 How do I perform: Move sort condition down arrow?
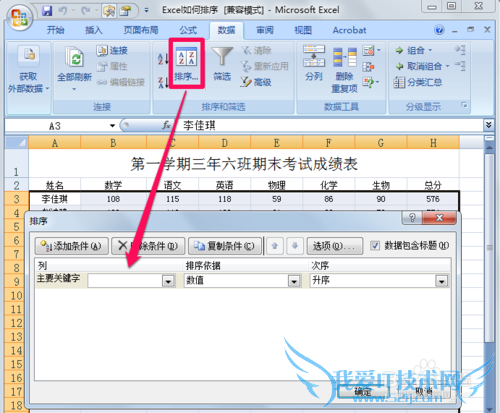tap(295, 246)
